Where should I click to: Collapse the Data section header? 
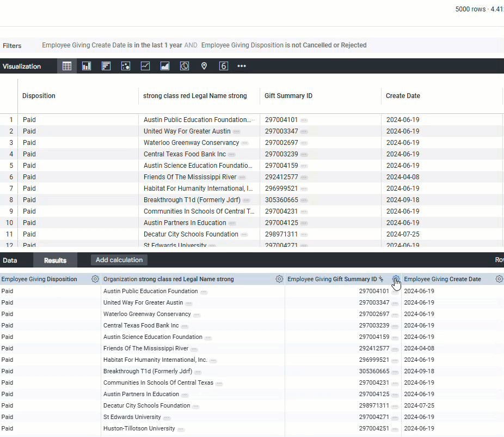pyautogui.click(x=10, y=260)
